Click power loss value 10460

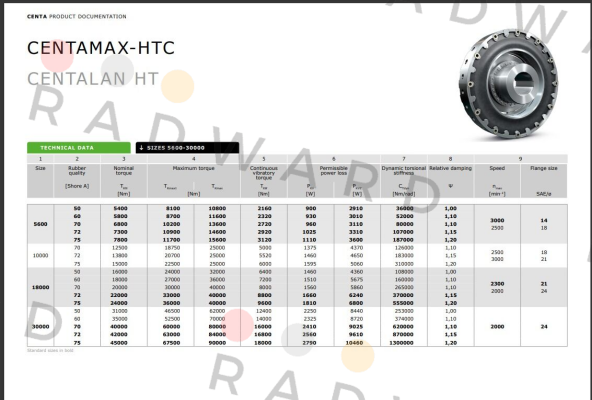354,343
